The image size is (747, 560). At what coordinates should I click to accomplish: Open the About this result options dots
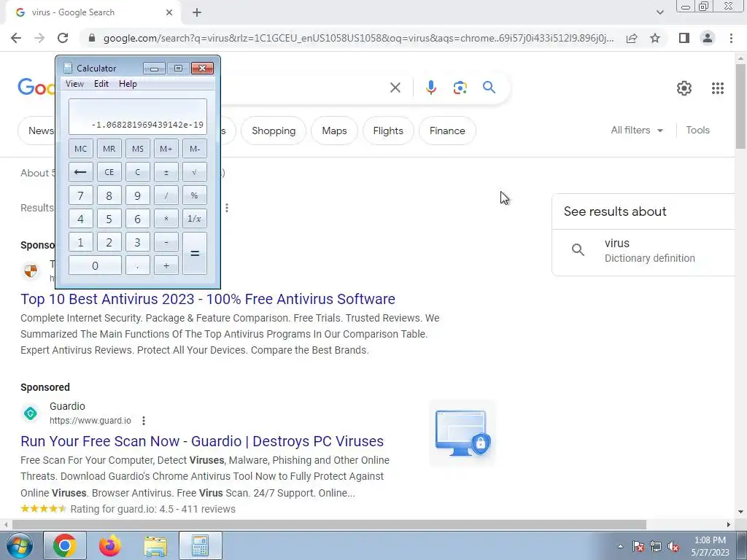tap(227, 208)
